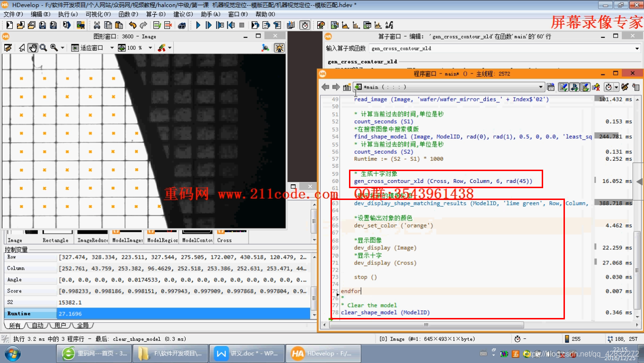Toggle the light bulb icon in graphics window
The width and height of the screenshot is (644, 363).
(x=279, y=48)
